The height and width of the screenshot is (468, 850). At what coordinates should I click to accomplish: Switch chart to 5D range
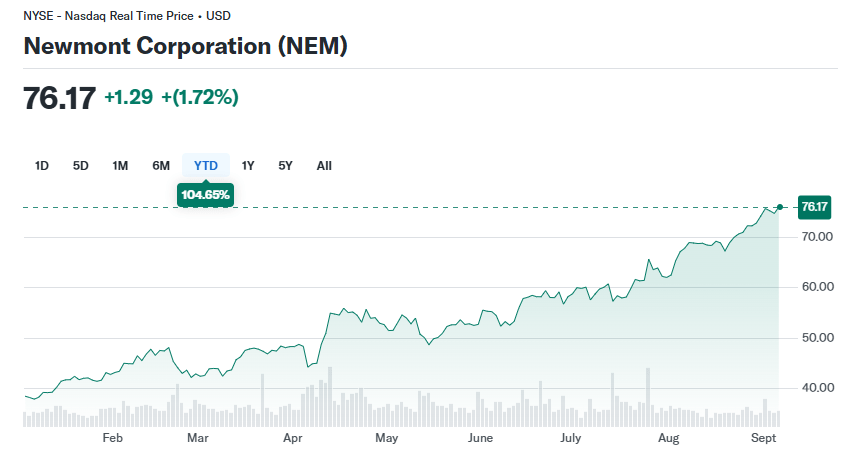81,166
